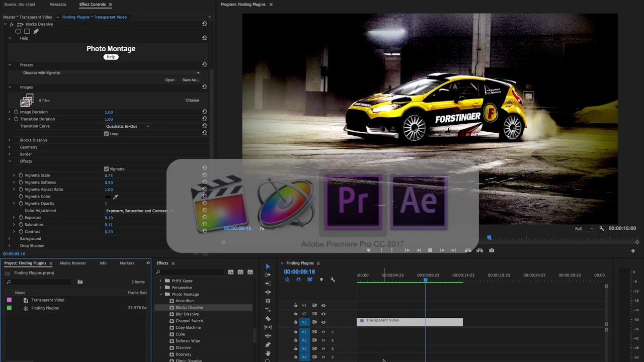Select the free draw bezier mask pen
The image size is (644, 362).
click(x=36, y=31)
